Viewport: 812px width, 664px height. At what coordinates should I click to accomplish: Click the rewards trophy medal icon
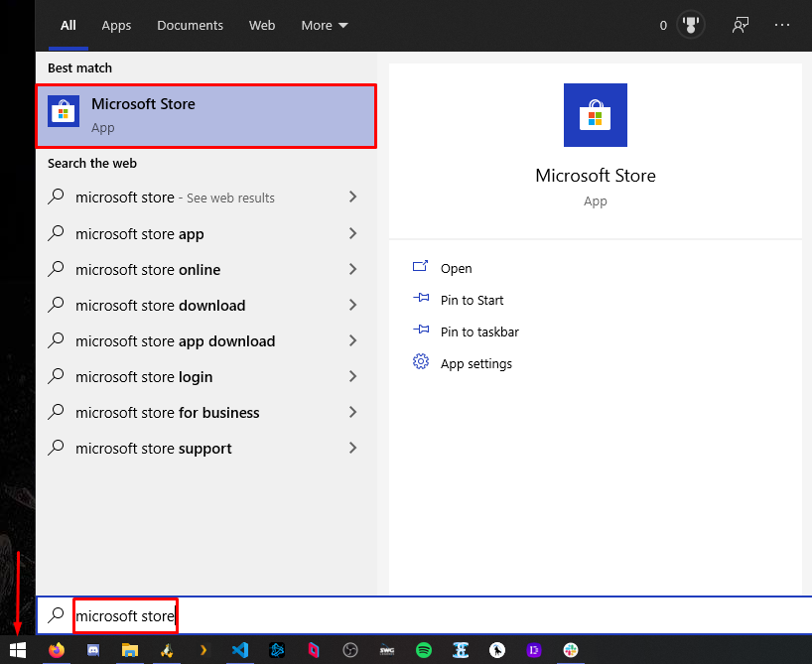(x=691, y=25)
